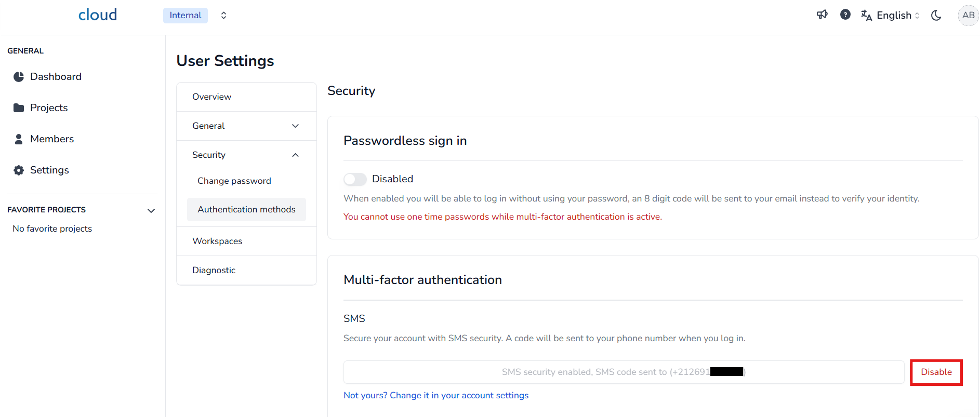
Task: Click the Projects folder icon
Action: pyautogui.click(x=19, y=108)
